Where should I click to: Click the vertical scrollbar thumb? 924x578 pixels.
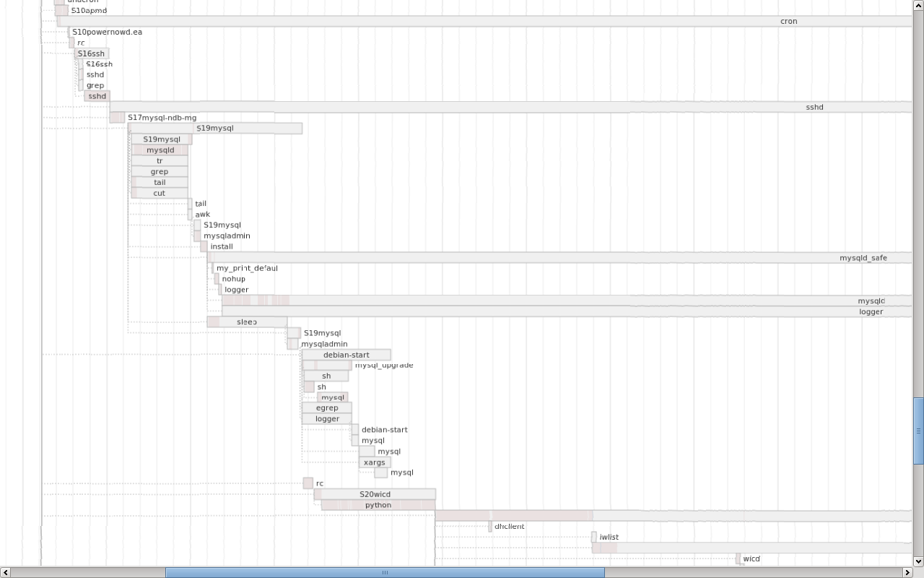tap(918, 430)
